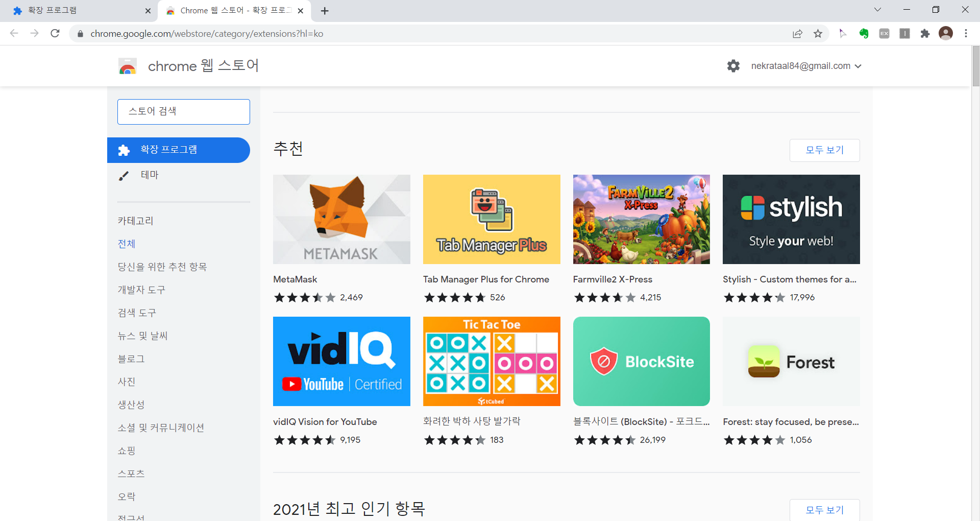980x521 pixels.
Task: Click the vidIQ Vision for YouTube title
Action: pyautogui.click(x=325, y=422)
